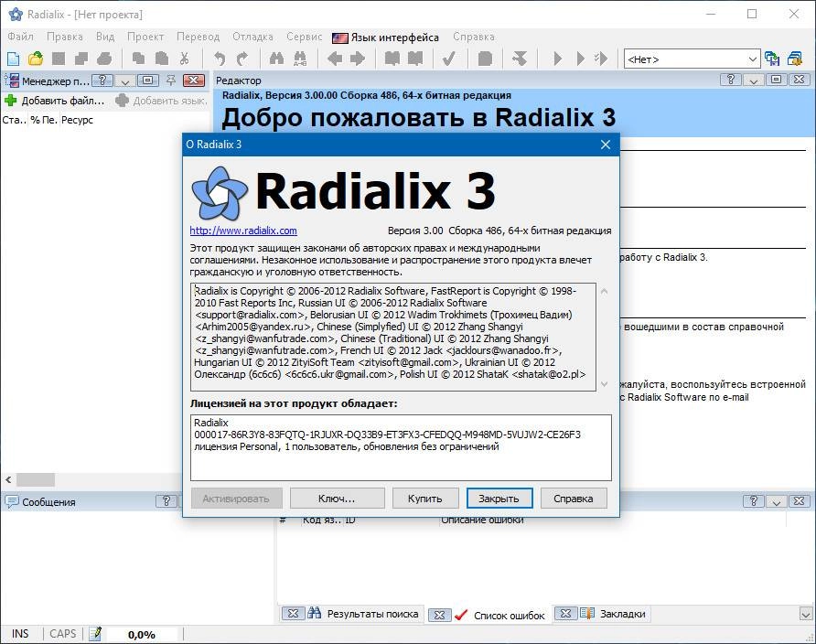Click the Find and Replace A-B binoculars icon
This screenshot has height=644, width=816.
[x=300, y=59]
